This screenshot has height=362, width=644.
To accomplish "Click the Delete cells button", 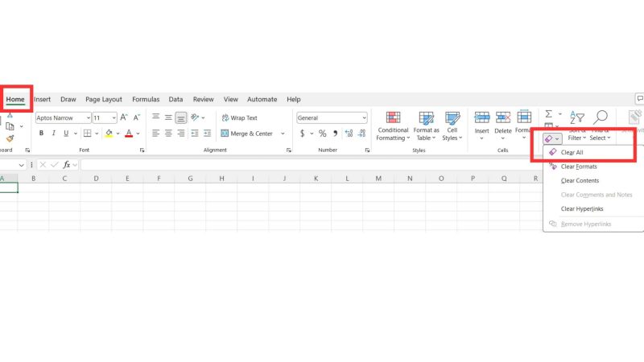I will (x=502, y=126).
